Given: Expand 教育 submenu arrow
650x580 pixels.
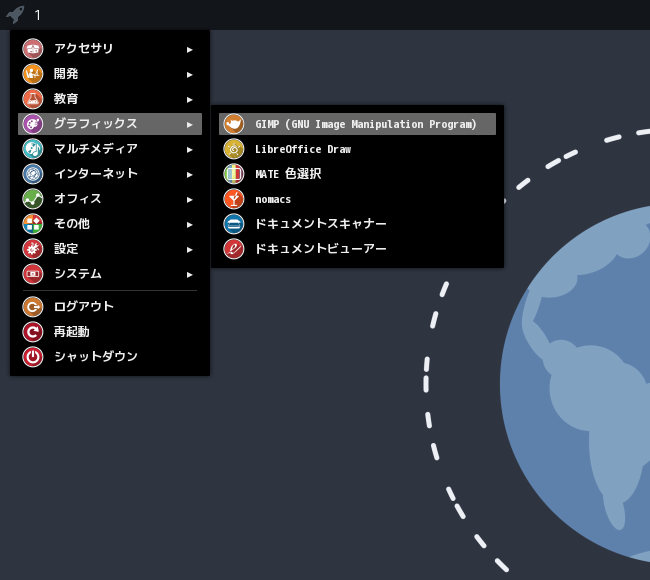Looking at the screenshot, I should [x=189, y=99].
